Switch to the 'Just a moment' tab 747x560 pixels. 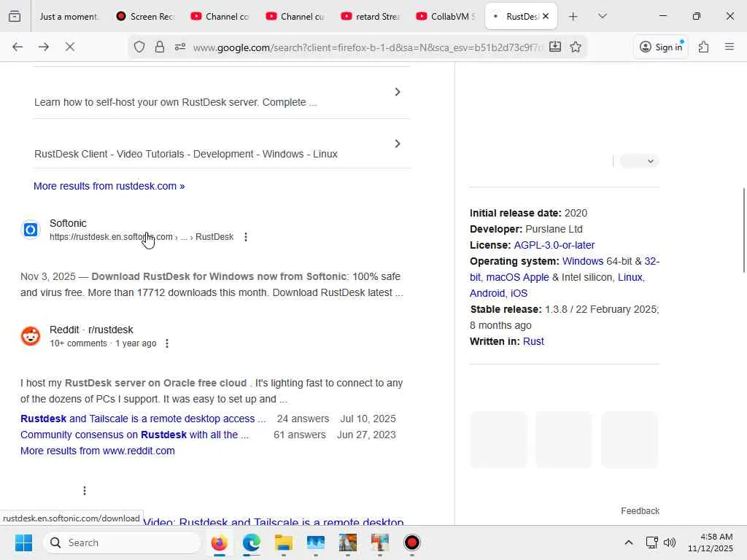(68, 17)
